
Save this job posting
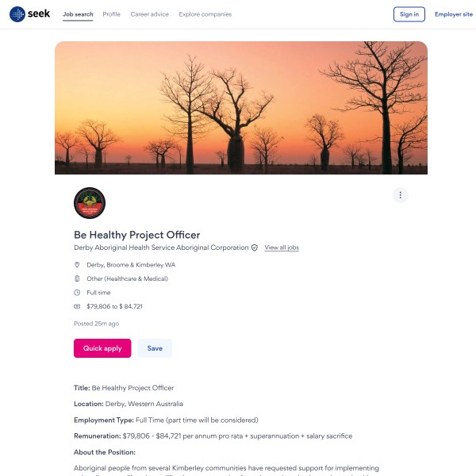[x=155, y=348]
